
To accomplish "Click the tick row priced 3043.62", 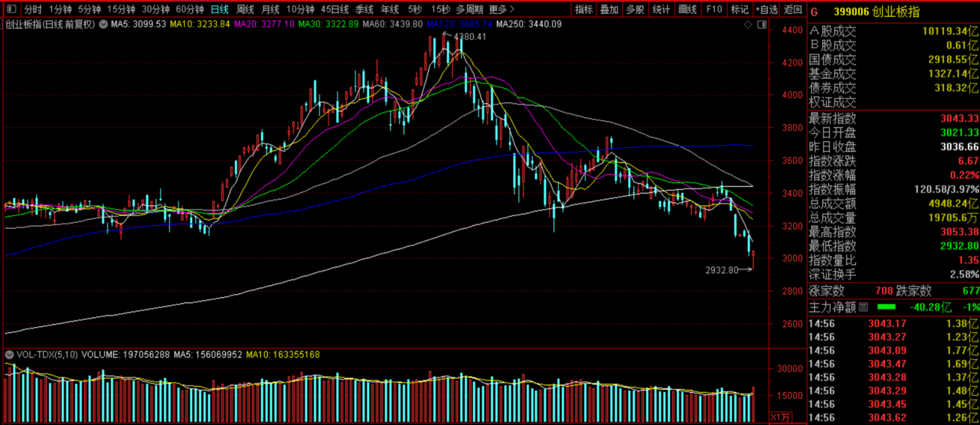I will pos(893,417).
